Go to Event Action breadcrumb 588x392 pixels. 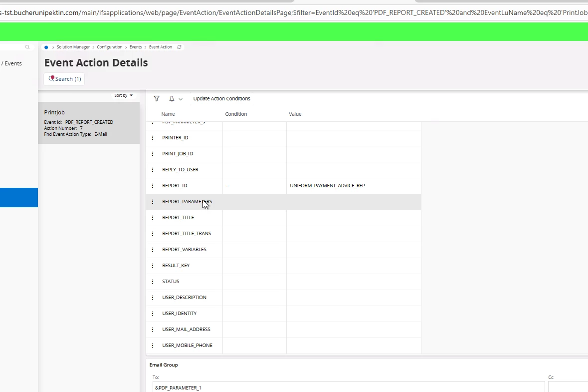[161, 47]
